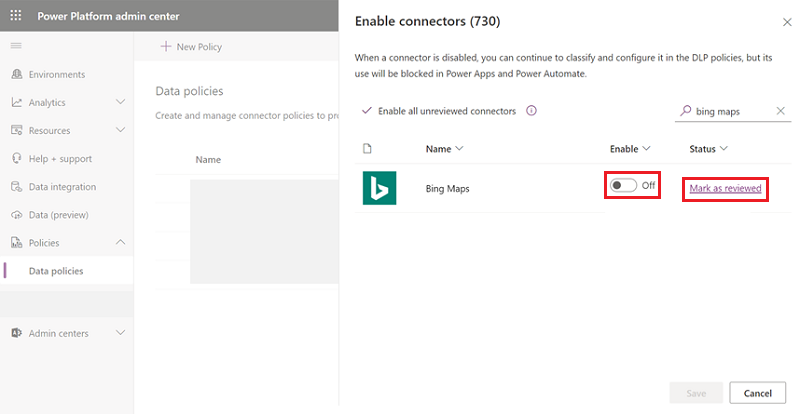
Task: Open the Data policies nav item
Action: (56, 271)
